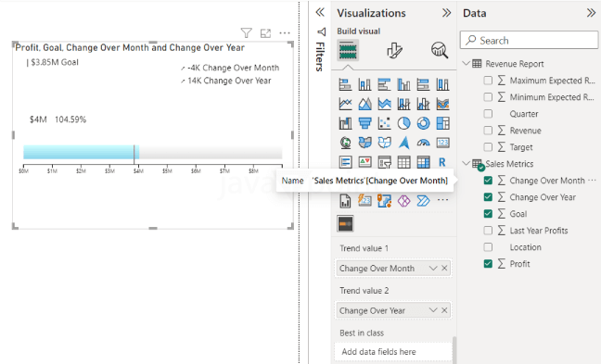Collapse the Revenue Report table
The image size is (601, 364).
pyautogui.click(x=467, y=63)
